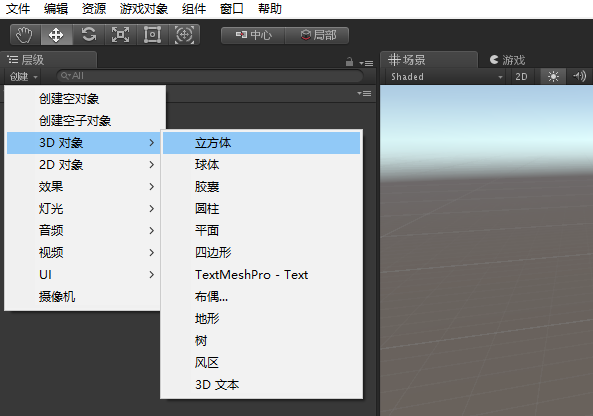
Task: Click the 中心 pivot toggle button
Action: click(x=253, y=35)
